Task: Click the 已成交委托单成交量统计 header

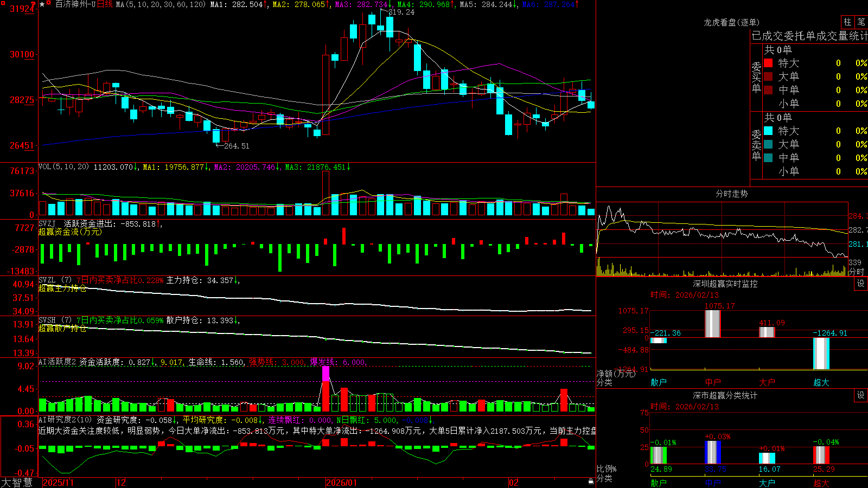Action: 809,36
